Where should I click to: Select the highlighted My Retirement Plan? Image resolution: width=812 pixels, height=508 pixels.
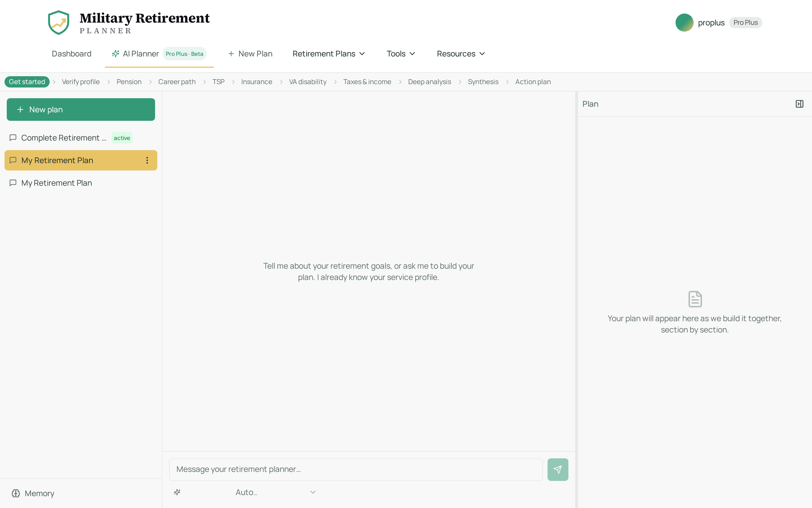click(x=81, y=160)
